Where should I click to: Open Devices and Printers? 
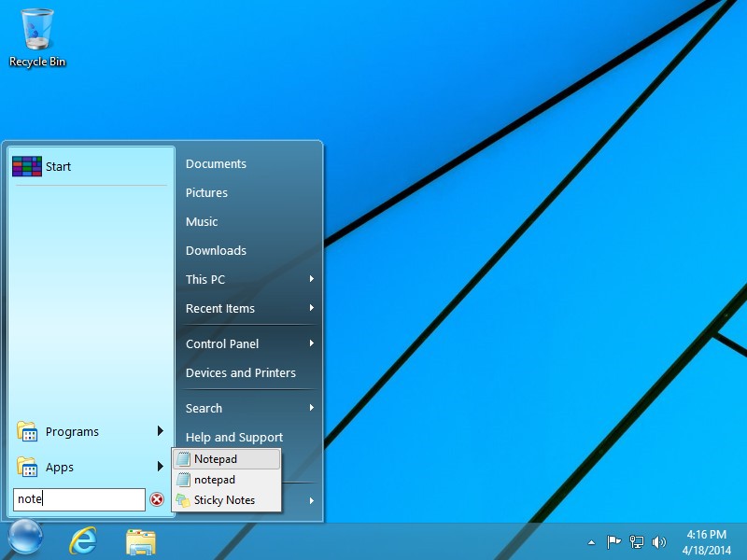pyautogui.click(x=241, y=372)
